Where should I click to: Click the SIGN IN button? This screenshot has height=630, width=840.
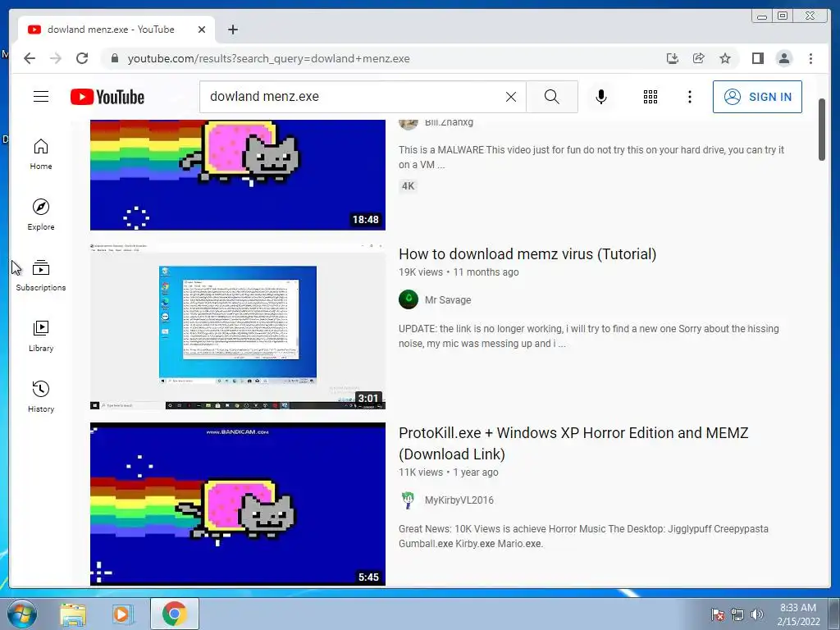(x=757, y=97)
